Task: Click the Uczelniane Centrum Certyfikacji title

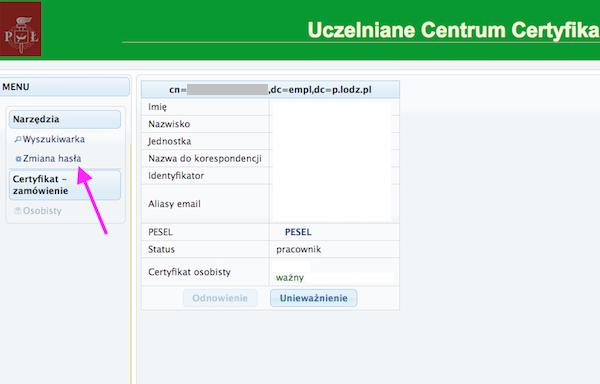Action: point(453,30)
